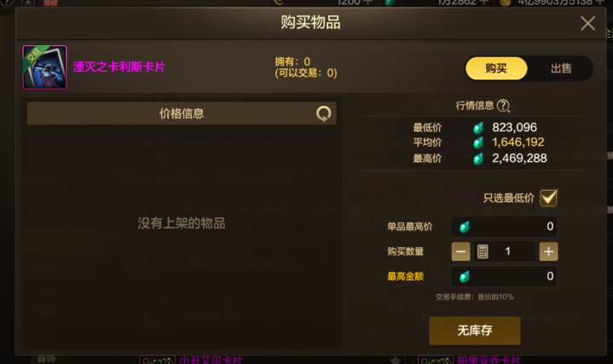Increase purchase quantity with plus button
The image size is (613, 364).
click(x=548, y=251)
